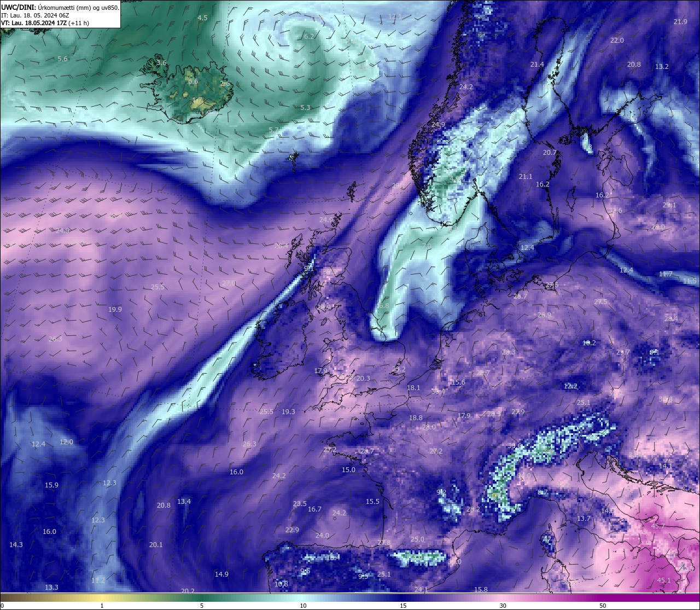Click the 30 tick on the color scale
700x610 pixels.
point(503,606)
